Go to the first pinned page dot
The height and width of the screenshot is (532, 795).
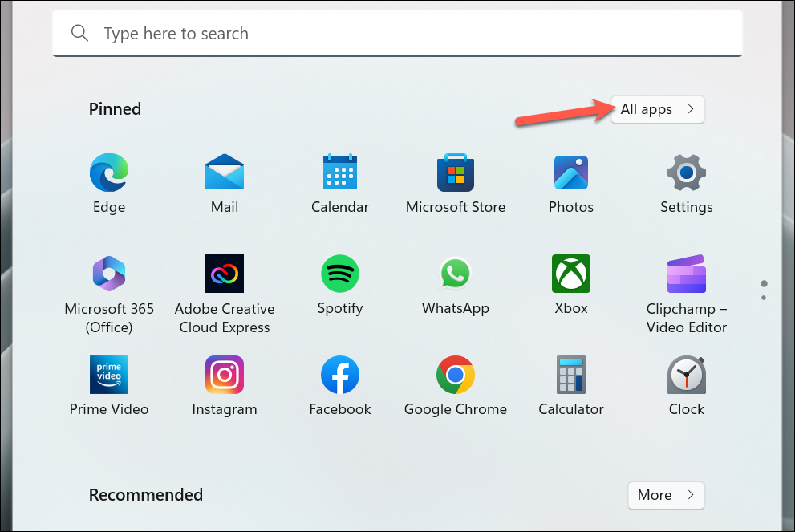pyautogui.click(x=764, y=283)
